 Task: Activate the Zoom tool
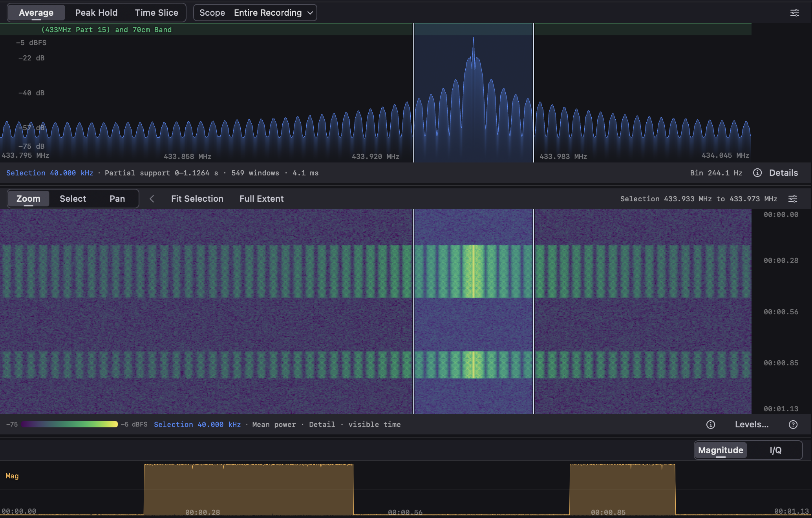click(28, 199)
